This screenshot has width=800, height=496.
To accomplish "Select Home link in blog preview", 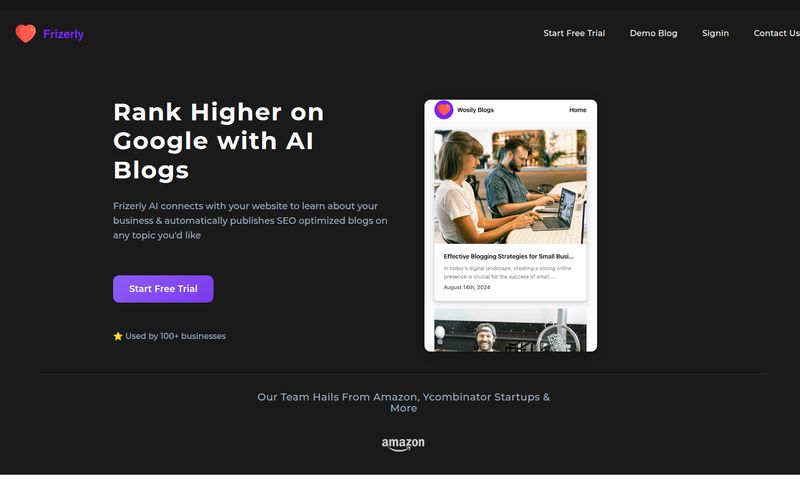I will click(x=578, y=110).
